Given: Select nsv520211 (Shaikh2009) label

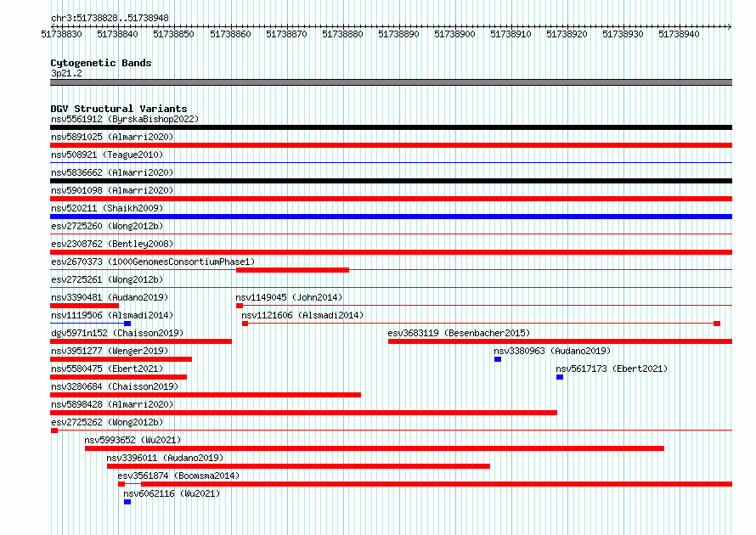Looking at the screenshot, I should click(x=107, y=208).
